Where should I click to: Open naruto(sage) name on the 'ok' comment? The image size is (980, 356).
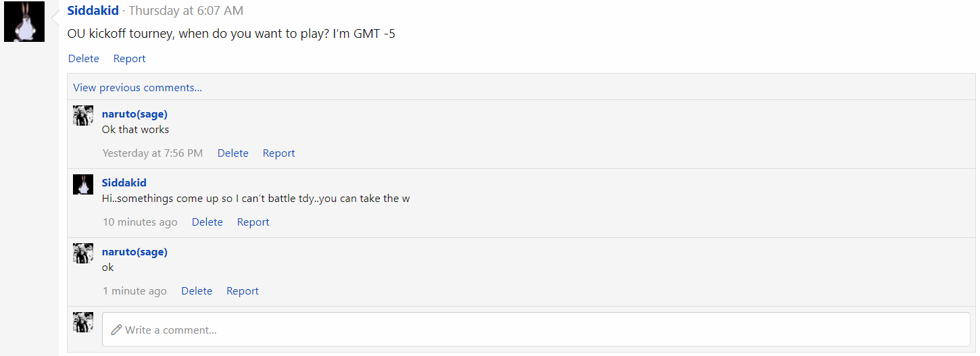coord(134,251)
